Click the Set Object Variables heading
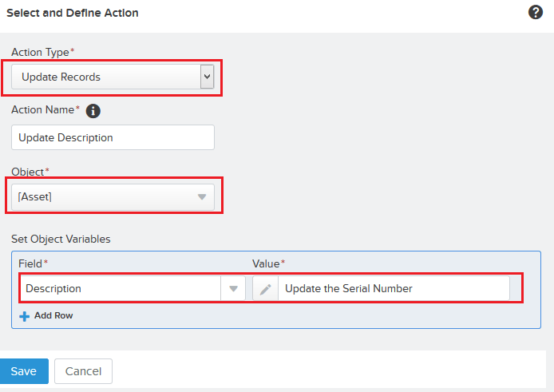 61,239
